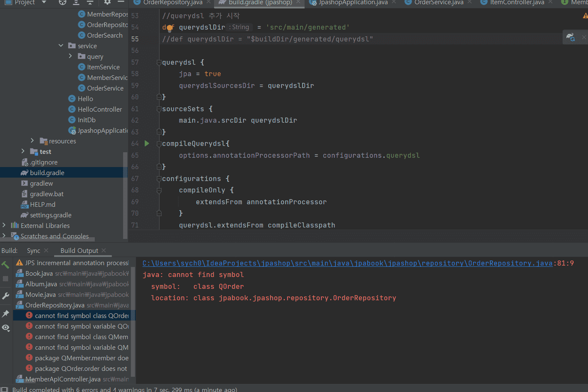The width and height of the screenshot is (588, 392).
Task: Click the Pin tab icon in Build panel
Action: pos(5,313)
